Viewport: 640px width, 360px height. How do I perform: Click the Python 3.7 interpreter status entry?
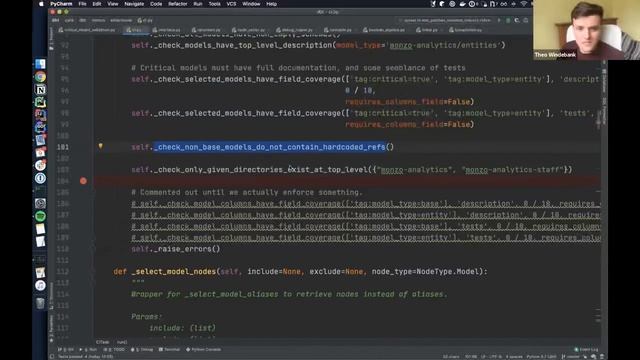pos(542,357)
